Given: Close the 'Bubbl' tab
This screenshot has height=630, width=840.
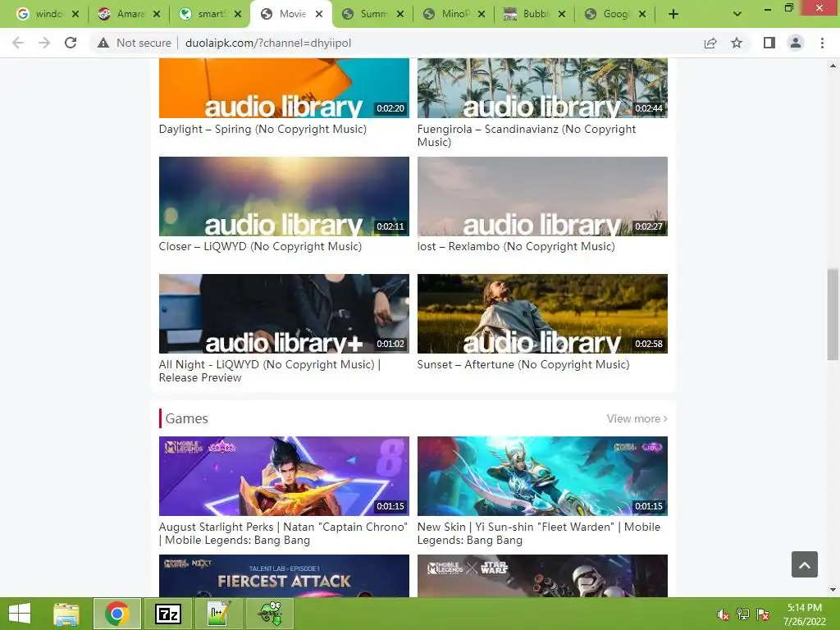Looking at the screenshot, I should pos(561,14).
